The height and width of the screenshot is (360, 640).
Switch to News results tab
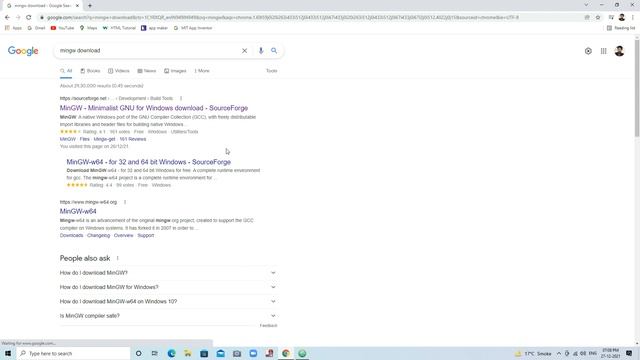[x=147, y=71]
